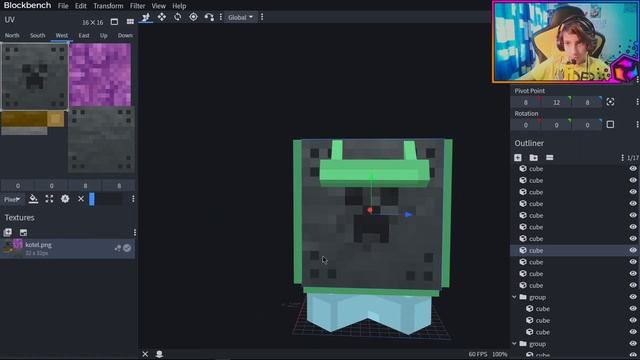The image size is (640, 360).
Task: Toggle the Rescale checkbox beside Rotation values
Action: pyautogui.click(x=610, y=124)
